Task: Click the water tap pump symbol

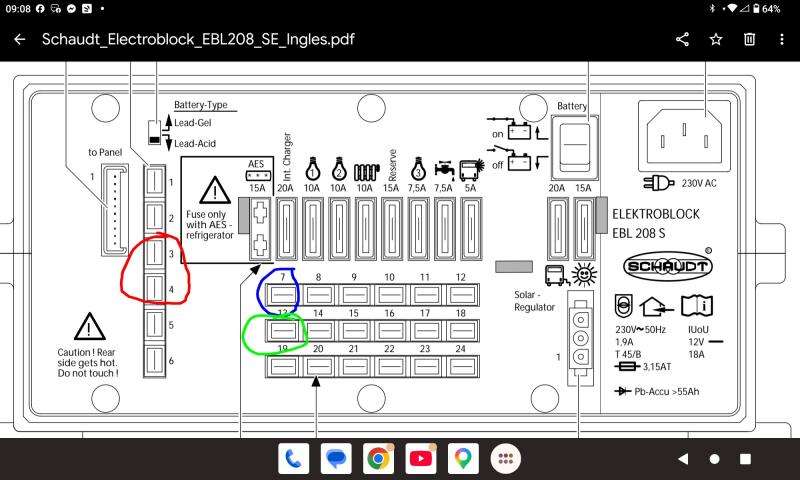Action: point(444,170)
